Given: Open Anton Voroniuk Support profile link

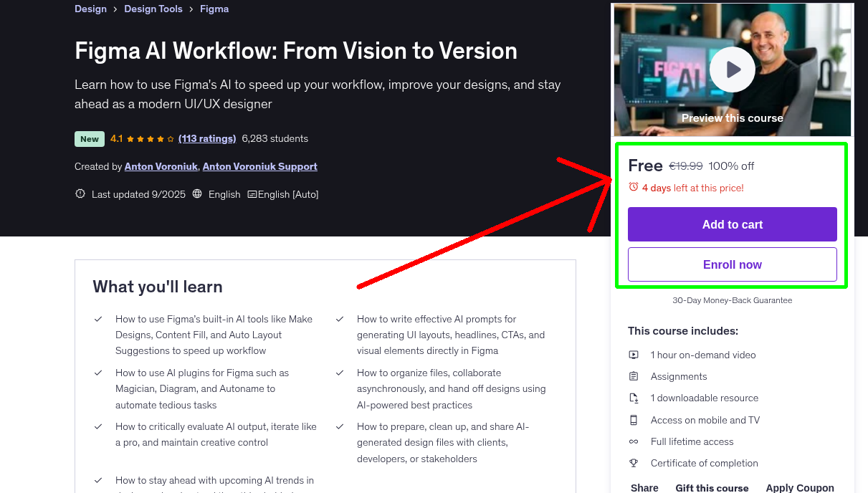Looking at the screenshot, I should click(260, 167).
